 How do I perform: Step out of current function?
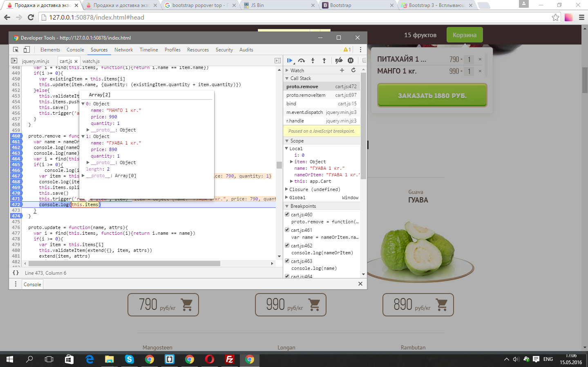click(x=324, y=60)
